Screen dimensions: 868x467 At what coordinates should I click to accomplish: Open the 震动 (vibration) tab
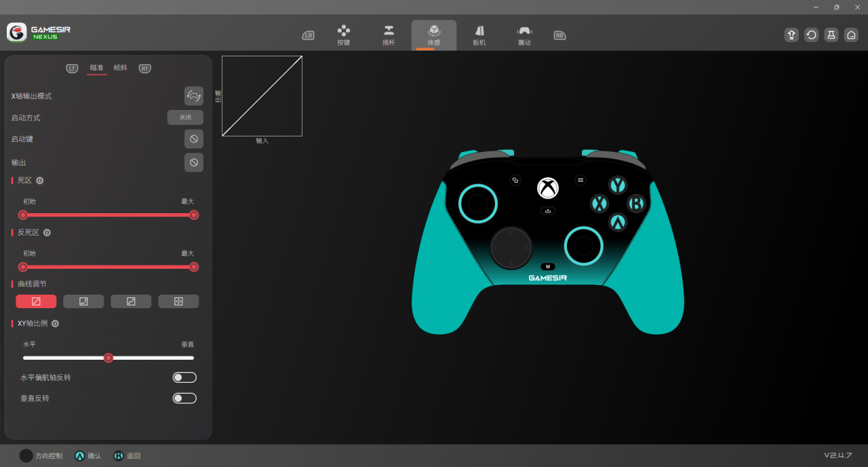(x=524, y=35)
